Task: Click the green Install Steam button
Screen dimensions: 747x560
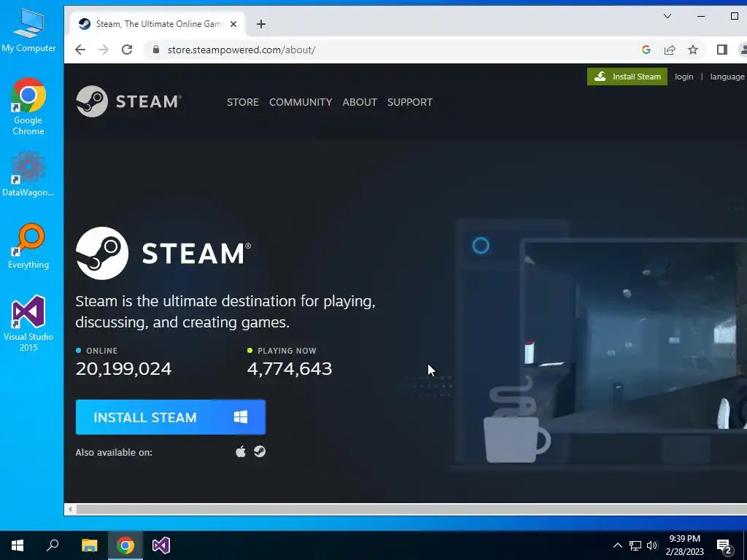Action: click(x=627, y=77)
